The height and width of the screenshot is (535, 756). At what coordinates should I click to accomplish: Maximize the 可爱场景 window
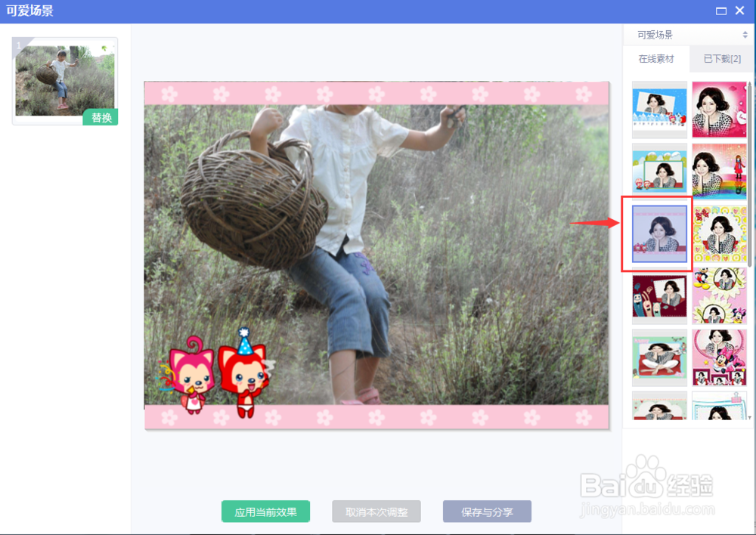[721, 11]
